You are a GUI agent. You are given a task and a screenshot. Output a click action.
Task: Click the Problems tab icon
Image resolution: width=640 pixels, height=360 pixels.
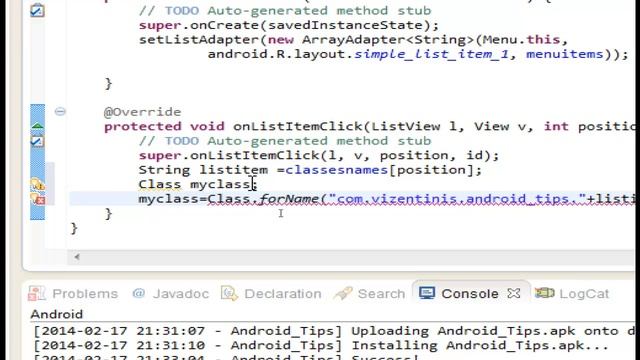[x=37, y=293]
